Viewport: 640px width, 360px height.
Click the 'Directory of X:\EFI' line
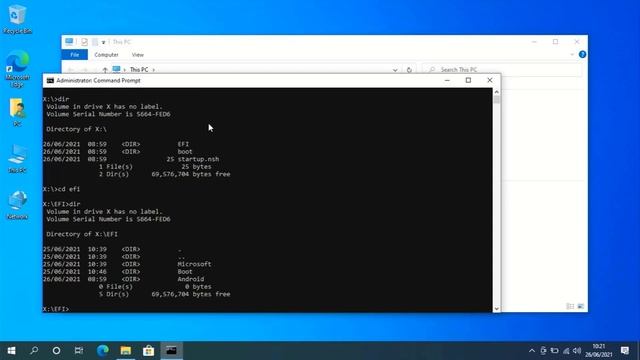(x=82, y=234)
